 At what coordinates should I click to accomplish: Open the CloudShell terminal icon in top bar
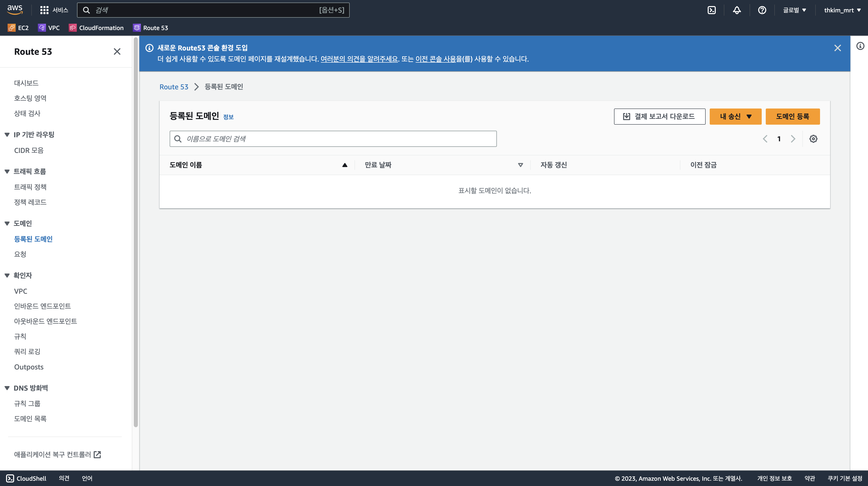pos(711,10)
